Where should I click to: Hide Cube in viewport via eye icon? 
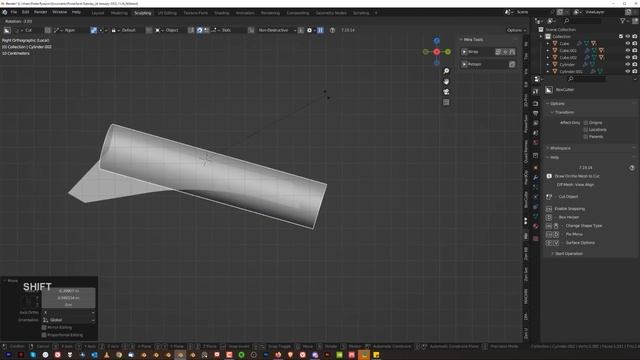(628, 43)
